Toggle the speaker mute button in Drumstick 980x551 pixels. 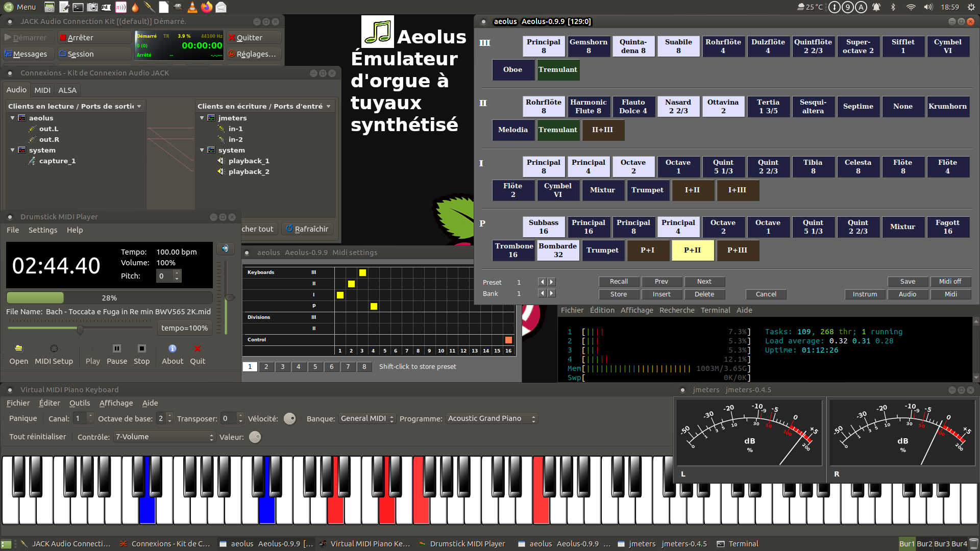(225, 248)
